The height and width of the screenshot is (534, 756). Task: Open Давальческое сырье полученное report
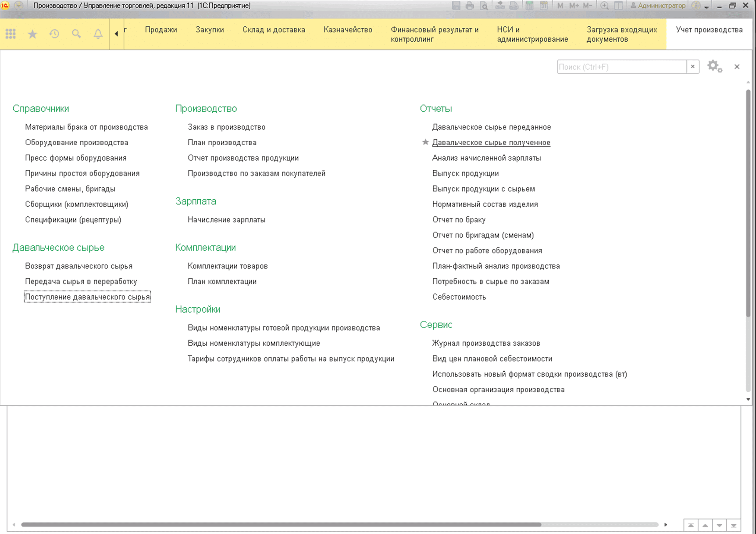pos(491,142)
